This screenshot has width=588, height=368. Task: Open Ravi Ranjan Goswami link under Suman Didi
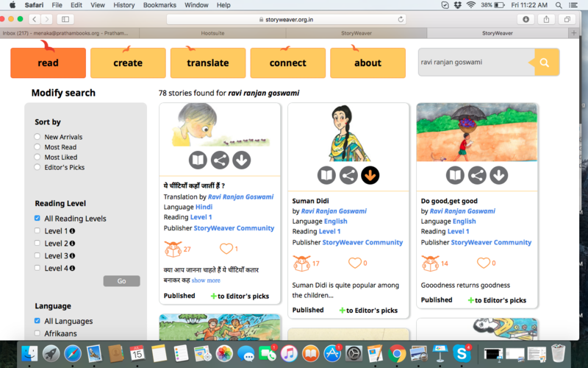334,211
